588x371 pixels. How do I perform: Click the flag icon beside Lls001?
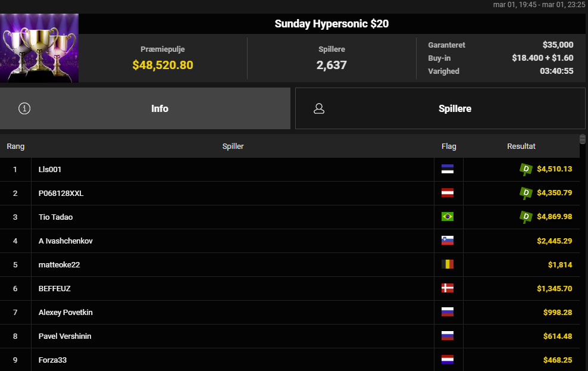(x=448, y=170)
